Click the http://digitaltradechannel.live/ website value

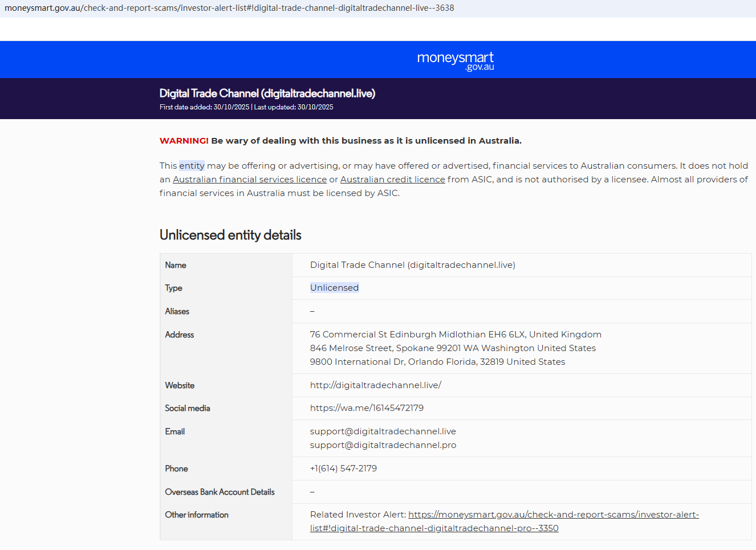point(376,385)
